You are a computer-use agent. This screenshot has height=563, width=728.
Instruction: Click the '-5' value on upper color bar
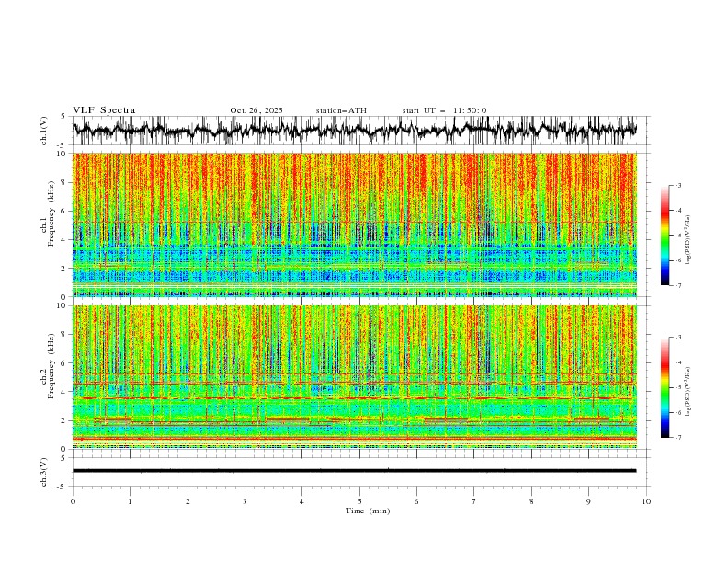(x=678, y=236)
